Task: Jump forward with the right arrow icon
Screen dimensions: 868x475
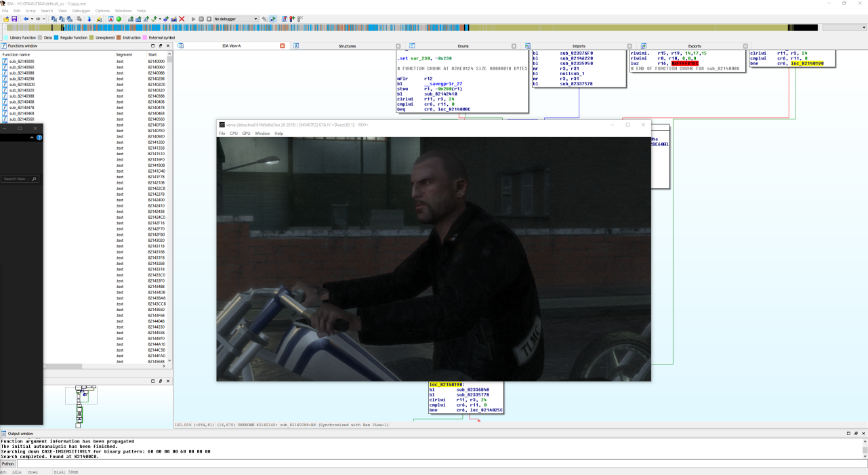Action: (x=38, y=19)
